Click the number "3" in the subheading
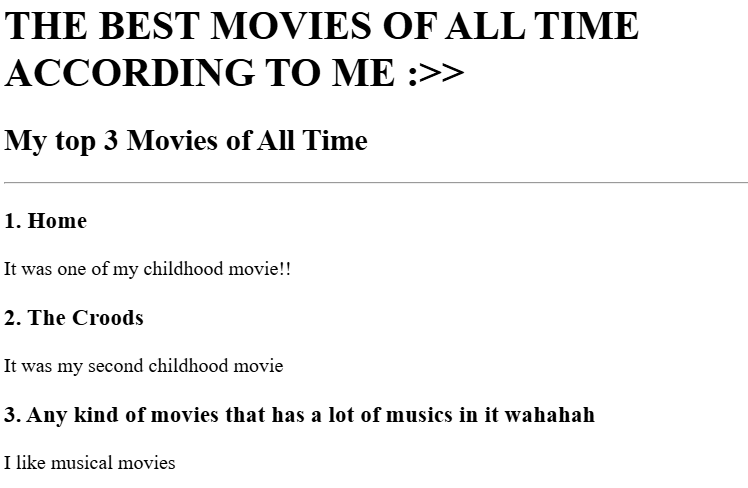The image size is (748, 488). click(x=111, y=140)
